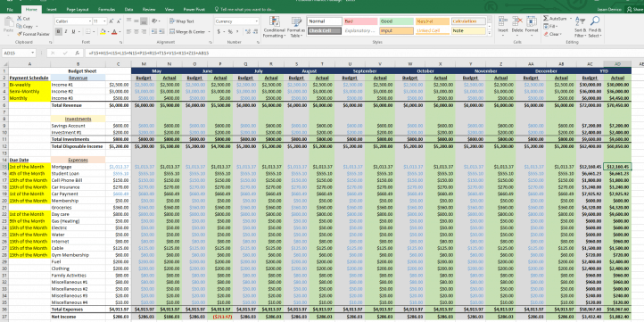Switch to Formulas tab
The image size is (644, 322).
(x=107, y=9)
